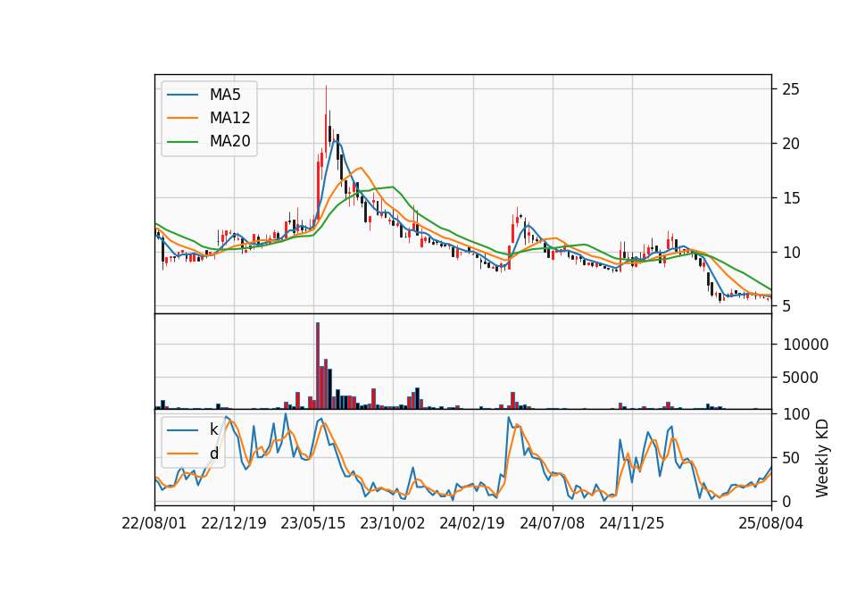Click the green MA20 legend line
This screenshot has width=857, height=616.
182,141
